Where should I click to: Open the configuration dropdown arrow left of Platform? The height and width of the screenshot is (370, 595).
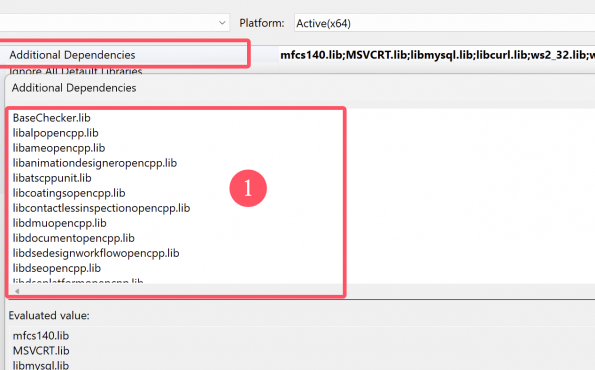click(222, 23)
